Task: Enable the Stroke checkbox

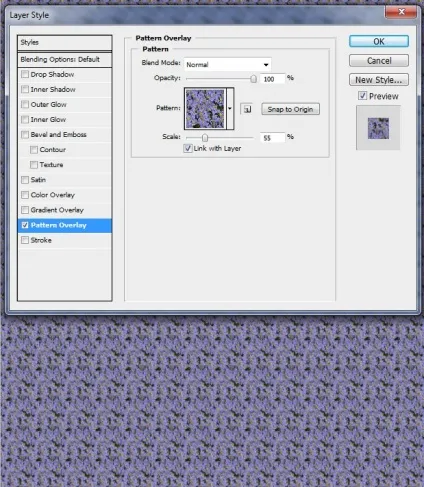Action: coord(25,240)
